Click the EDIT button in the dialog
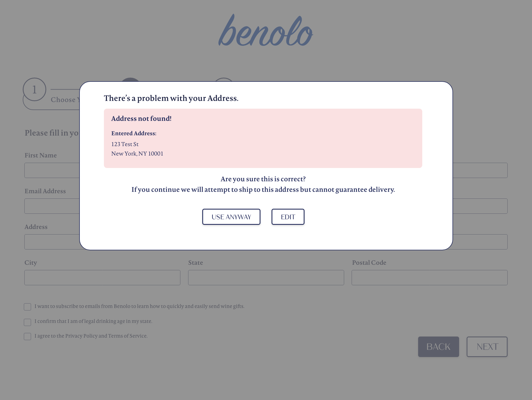Viewport: 532px width, 400px height. coord(288,217)
